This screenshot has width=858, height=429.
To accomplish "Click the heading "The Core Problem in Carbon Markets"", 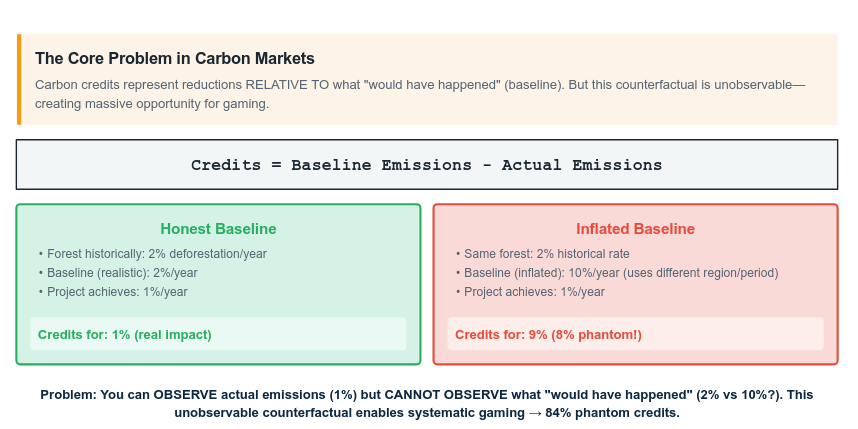I will click(x=175, y=59).
